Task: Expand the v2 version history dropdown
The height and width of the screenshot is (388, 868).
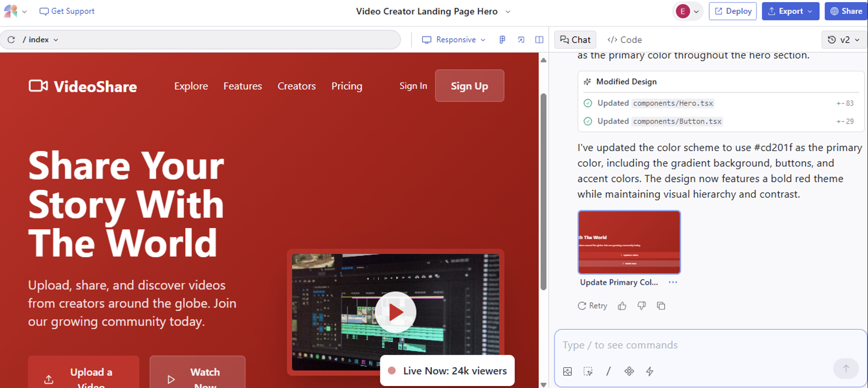Action: 843,40
